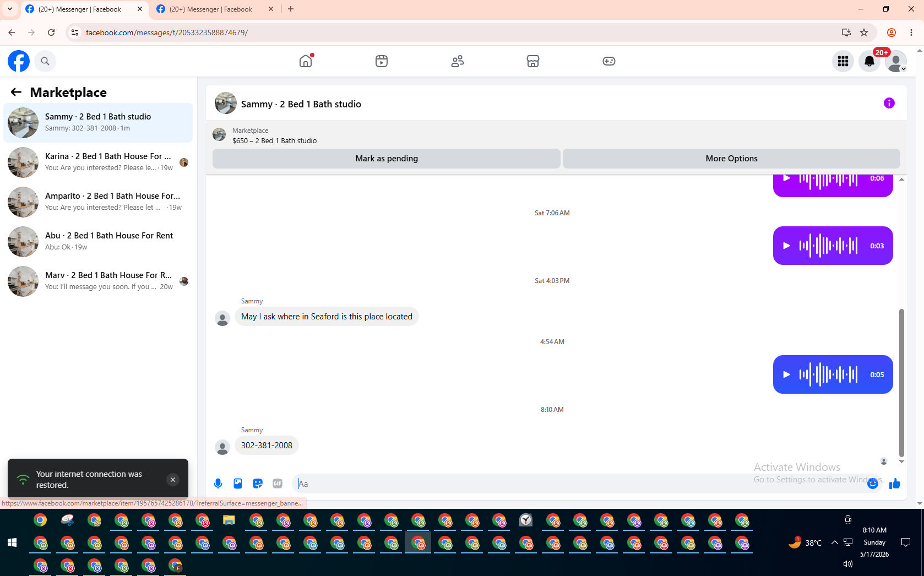This screenshot has width=924, height=576.
Task: Mark the listing as pending
Action: coord(387,159)
